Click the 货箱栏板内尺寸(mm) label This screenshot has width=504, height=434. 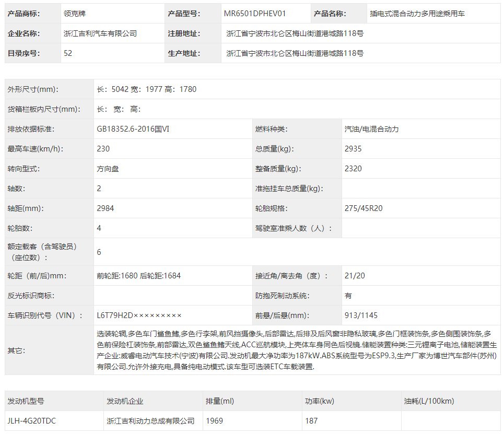[x=44, y=109]
